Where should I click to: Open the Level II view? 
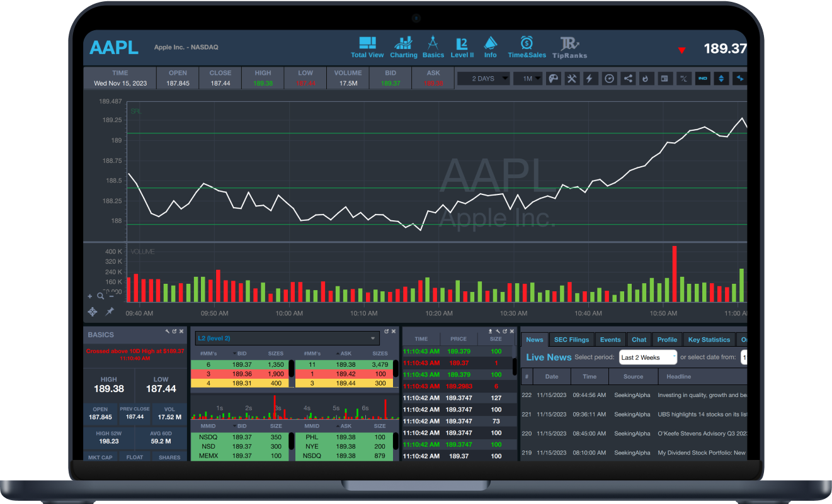(x=462, y=47)
